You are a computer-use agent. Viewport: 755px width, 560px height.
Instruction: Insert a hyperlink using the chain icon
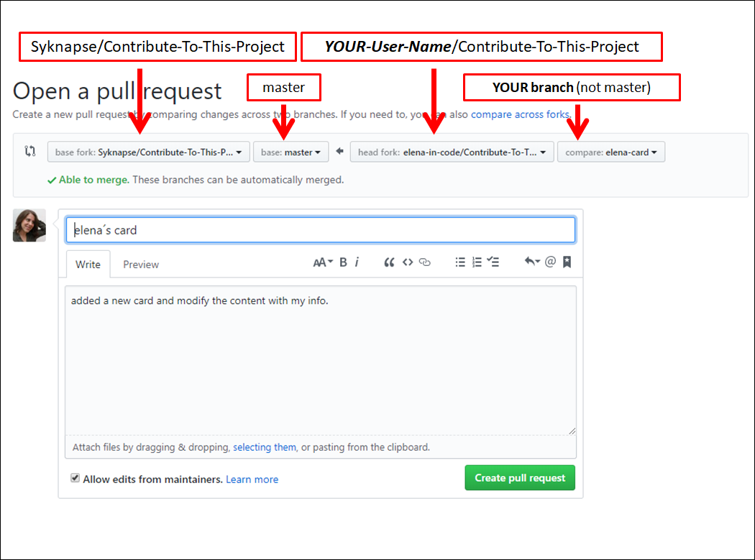tap(424, 262)
